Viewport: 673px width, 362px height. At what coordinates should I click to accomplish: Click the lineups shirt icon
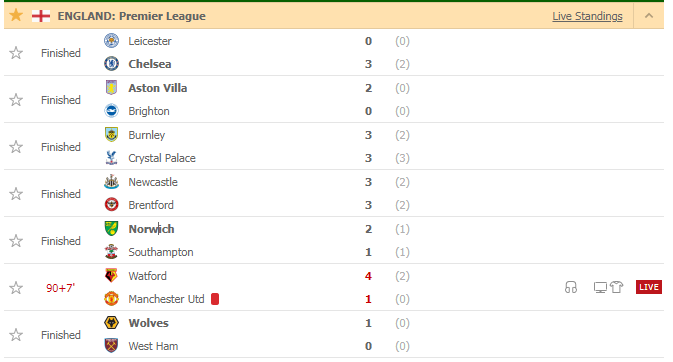point(616,287)
